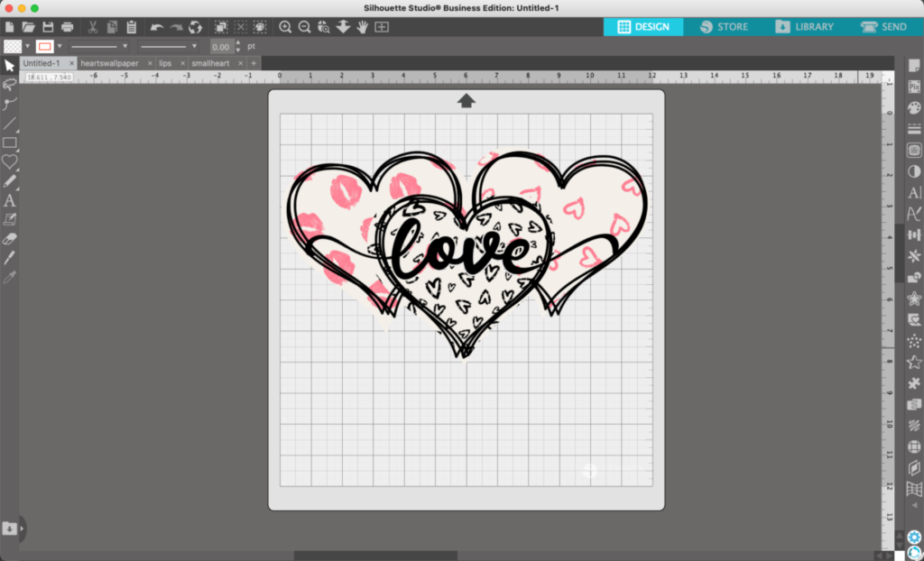
Task: Zoom out with the minus magnifier
Action: tap(305, 27)
